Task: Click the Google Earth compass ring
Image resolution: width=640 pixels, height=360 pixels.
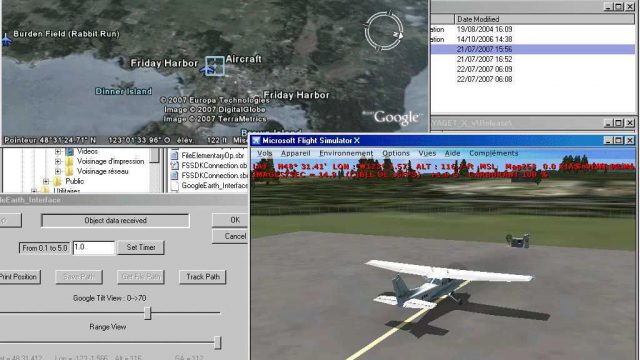Action: (x=384, y=31)
